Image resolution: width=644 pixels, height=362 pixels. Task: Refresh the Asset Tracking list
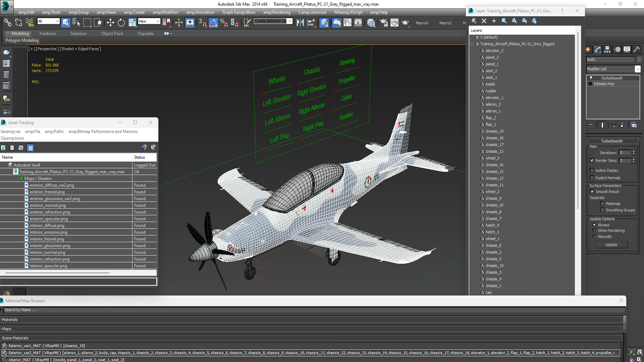pyautogui.click(x=3, y=148)
